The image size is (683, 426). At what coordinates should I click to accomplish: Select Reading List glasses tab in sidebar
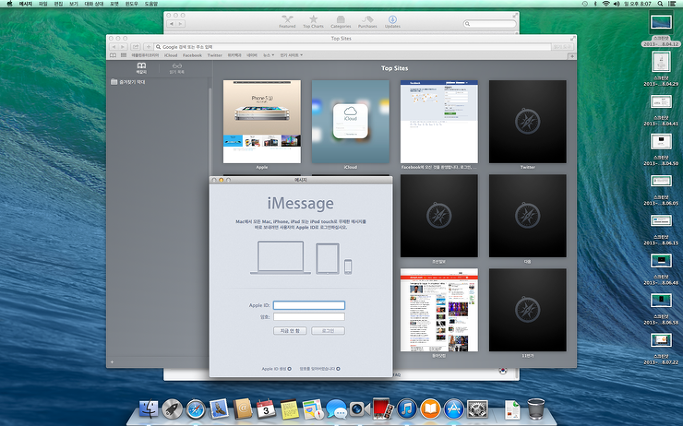177,68
